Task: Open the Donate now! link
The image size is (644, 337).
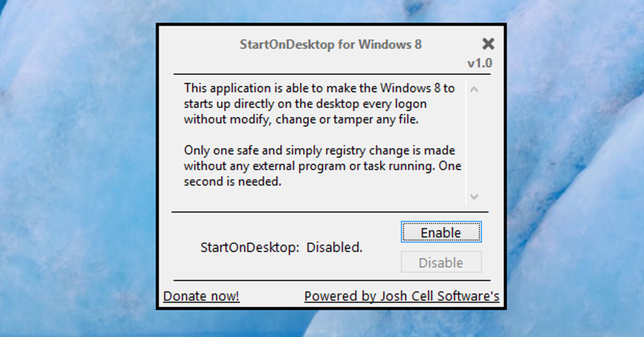Action: pos(201,296)
